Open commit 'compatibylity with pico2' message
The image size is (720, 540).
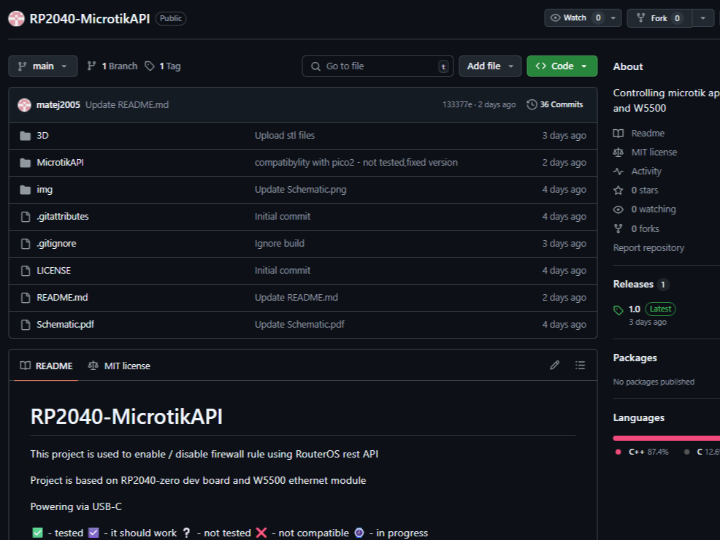coord(356,163)
